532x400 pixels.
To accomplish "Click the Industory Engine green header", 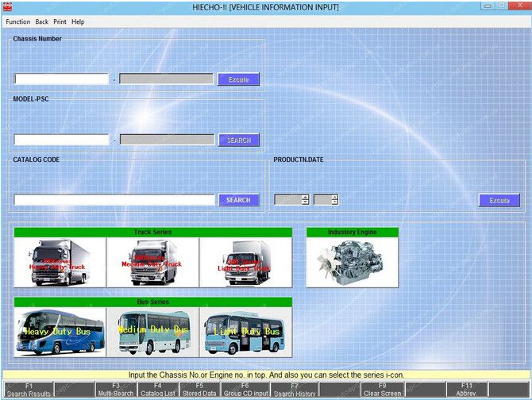I will pos(353,233).
